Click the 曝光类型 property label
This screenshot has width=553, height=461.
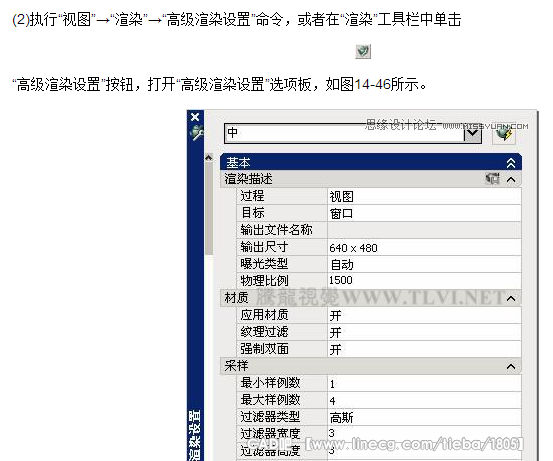pyautogui.click(x=264, y=263)
